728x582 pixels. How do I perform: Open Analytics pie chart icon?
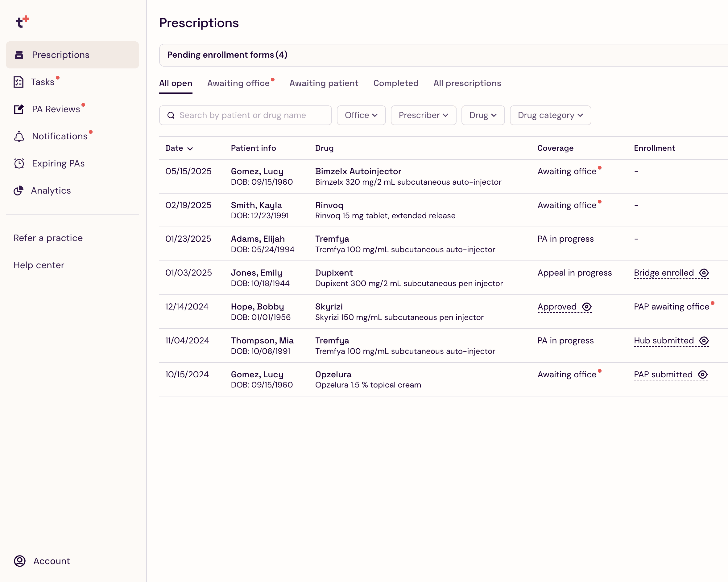[19, 191]
